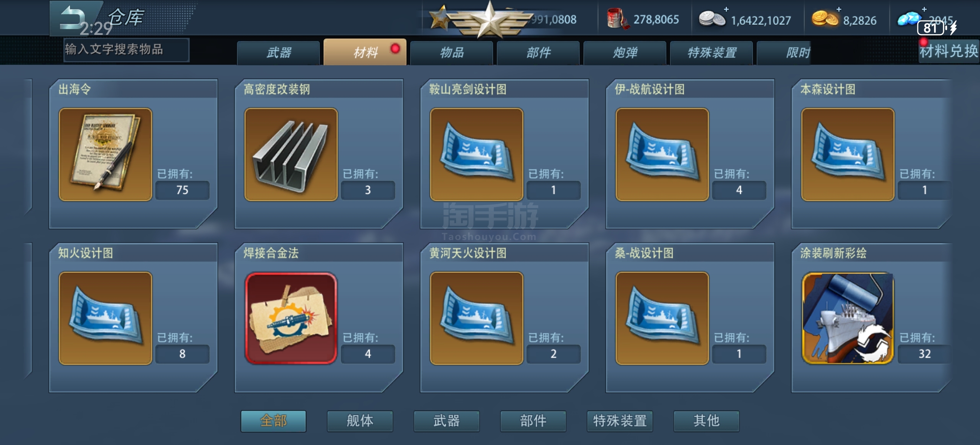
Task: Open the 特殊装置 top tab
Action: [x=711, y=53]
